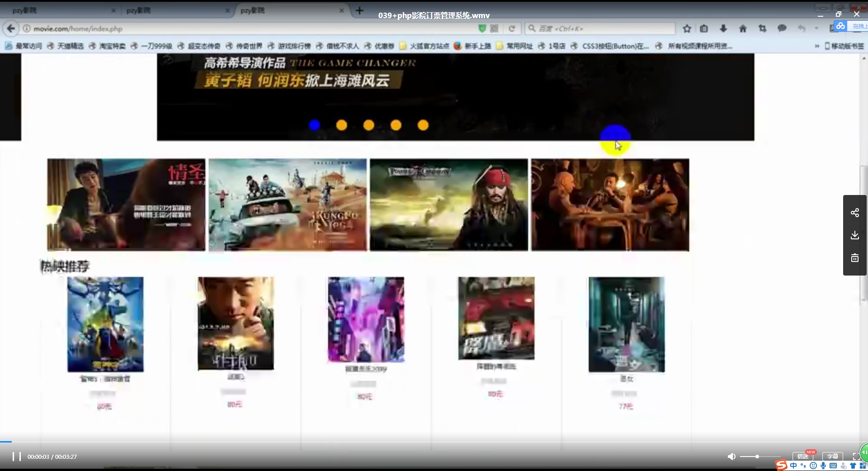868x471 pixels.
Task: Click the green shield security icon
Action: (x=482, y=29)
